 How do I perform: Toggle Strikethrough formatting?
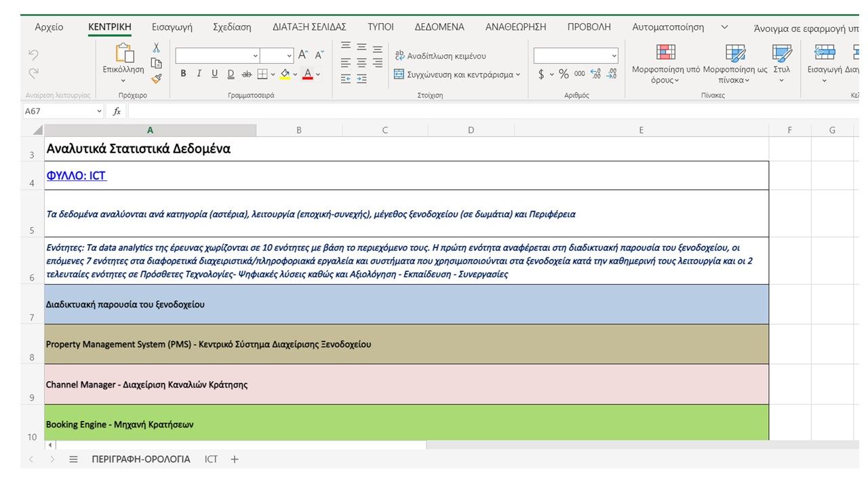(x=247, y=74)
